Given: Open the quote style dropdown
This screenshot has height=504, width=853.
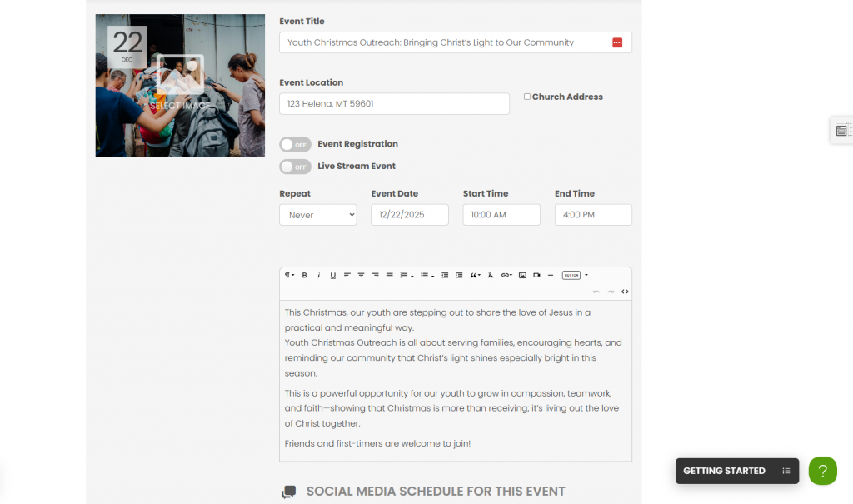Looking at the screenshot, I should [x=475, y=276].
